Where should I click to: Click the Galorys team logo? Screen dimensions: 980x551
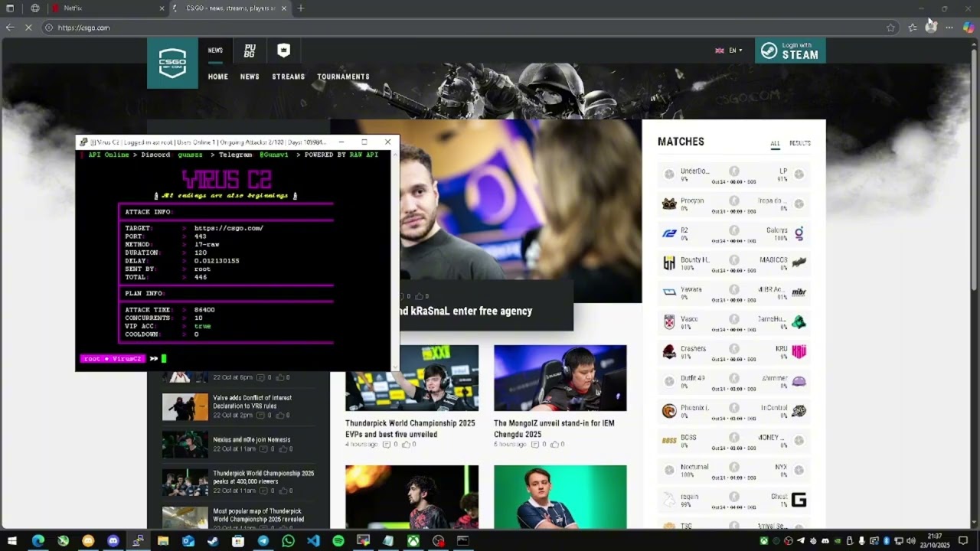tap(799, 233)
